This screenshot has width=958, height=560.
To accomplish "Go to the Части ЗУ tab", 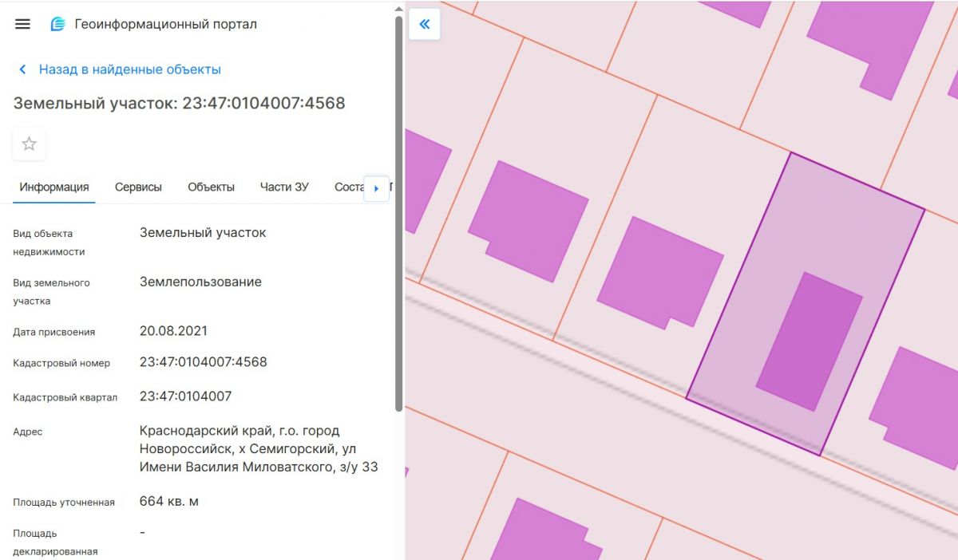I will click(284, 187).
